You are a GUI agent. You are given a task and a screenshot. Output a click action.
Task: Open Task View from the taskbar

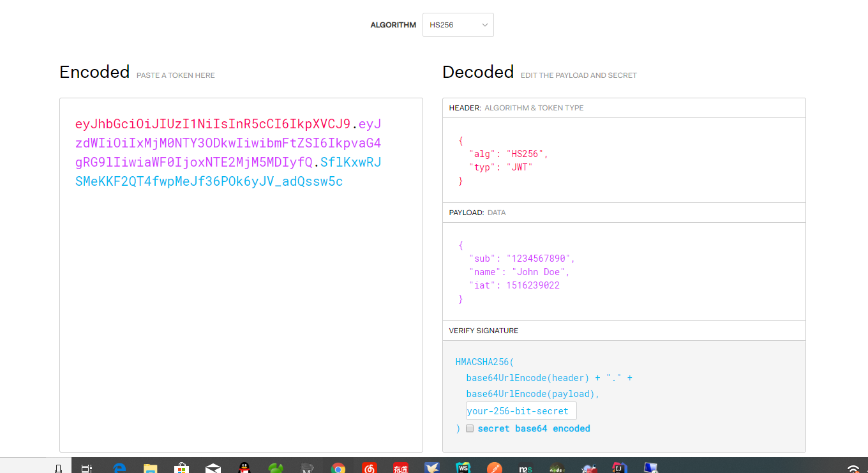tap(87, 468)
